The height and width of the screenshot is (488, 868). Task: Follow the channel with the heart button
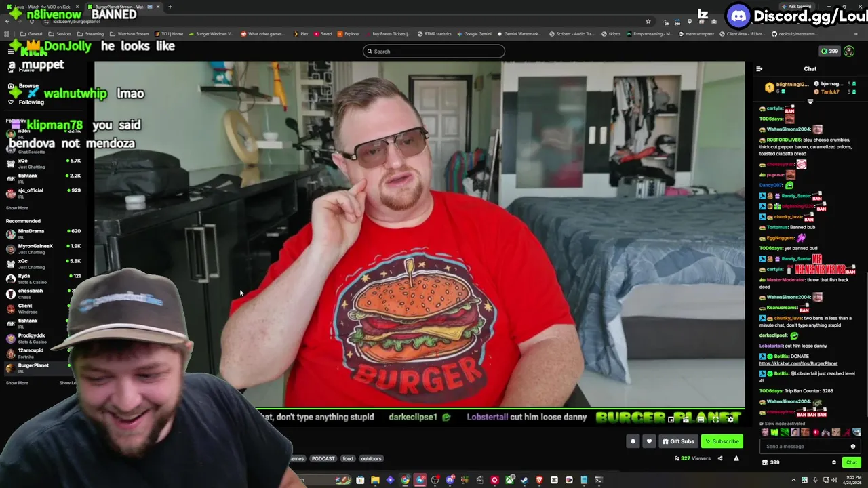pyautogui.click(x=649, y=441)
